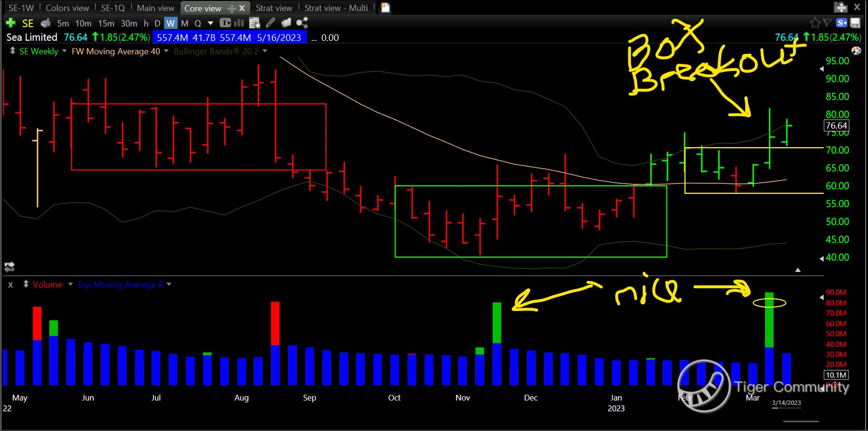Select the 15m timeframe

pos(106,23)
